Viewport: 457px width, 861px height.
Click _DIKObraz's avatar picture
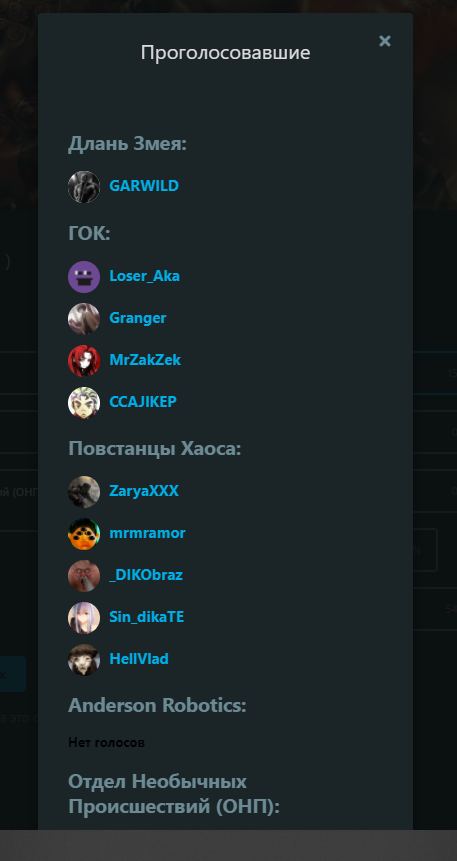(x=84, y=576)
